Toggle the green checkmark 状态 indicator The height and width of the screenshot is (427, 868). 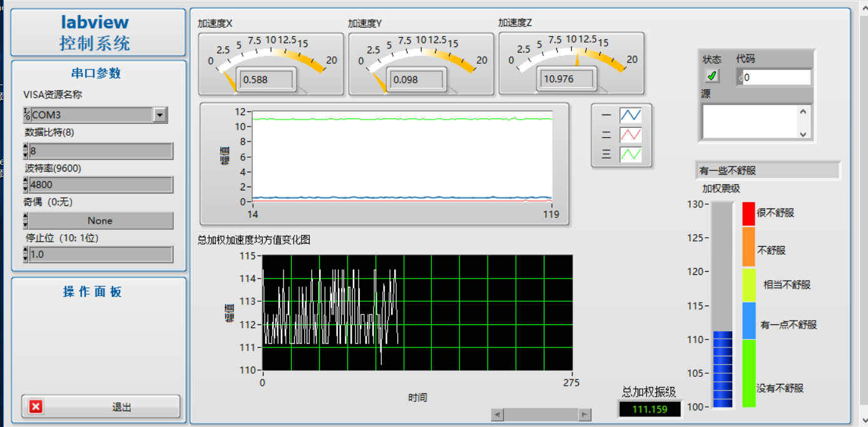click(712, 76)
